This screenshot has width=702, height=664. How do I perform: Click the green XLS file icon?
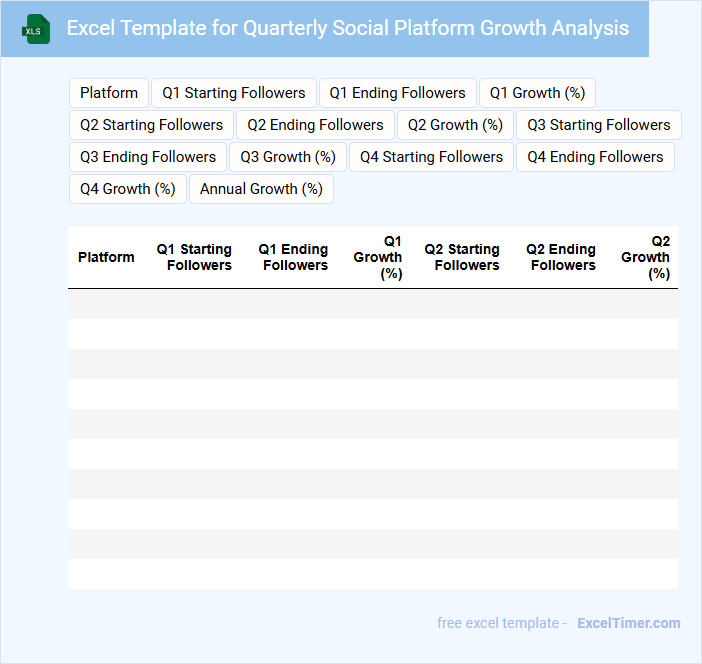point(36,29)
